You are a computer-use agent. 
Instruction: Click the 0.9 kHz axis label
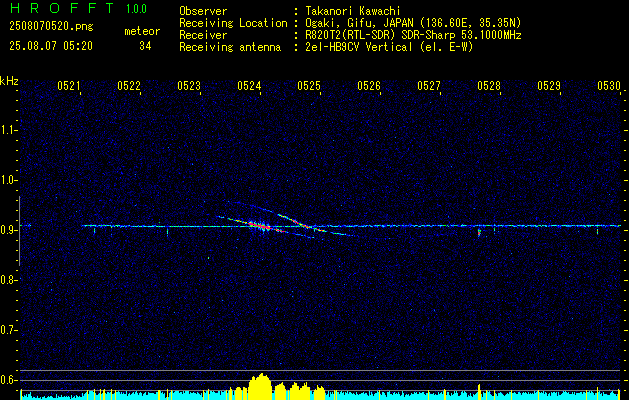click(8, 230)
